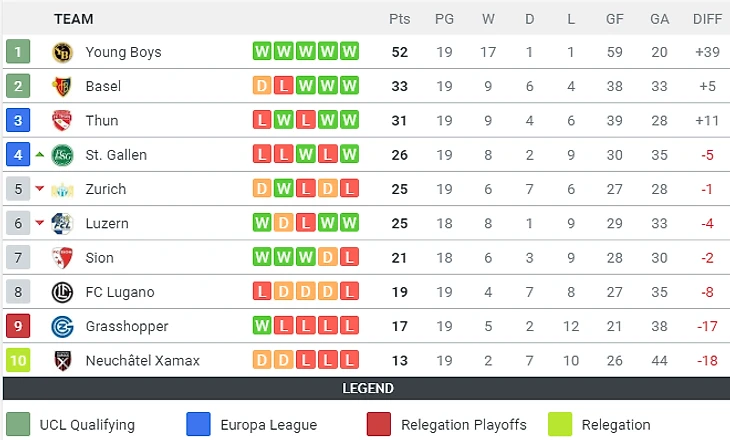Screen dimensions: 730x440
Task: Select the Thun team logo
Action: point(63,121)
